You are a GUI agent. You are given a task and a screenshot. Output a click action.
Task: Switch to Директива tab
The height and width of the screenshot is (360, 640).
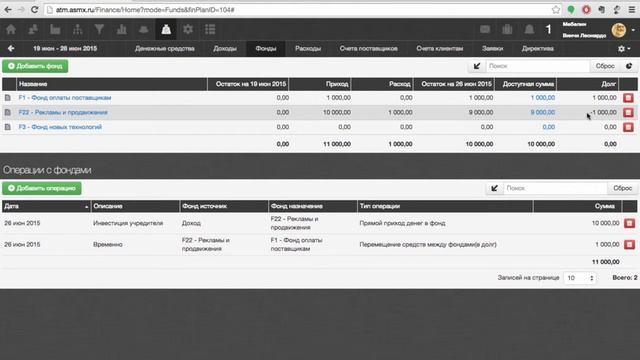pyautogui.click(x=538, y=49)
